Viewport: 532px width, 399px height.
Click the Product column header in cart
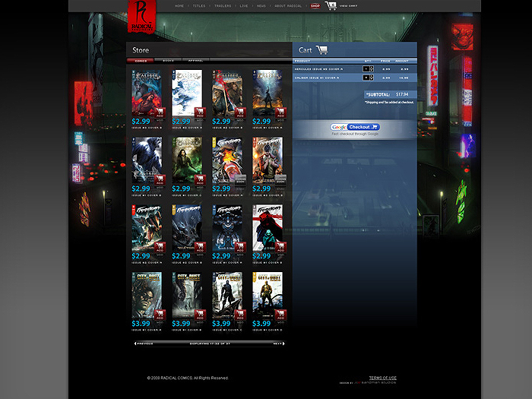[302, 61]
